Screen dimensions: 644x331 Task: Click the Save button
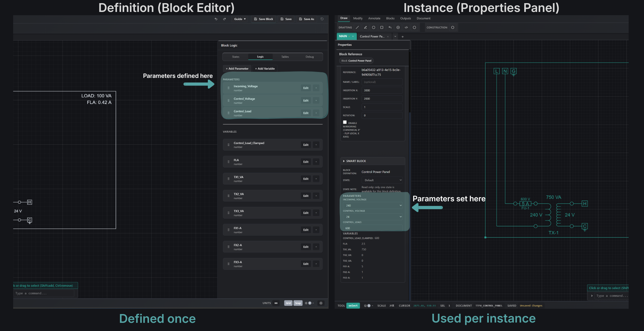coord(286,19)
